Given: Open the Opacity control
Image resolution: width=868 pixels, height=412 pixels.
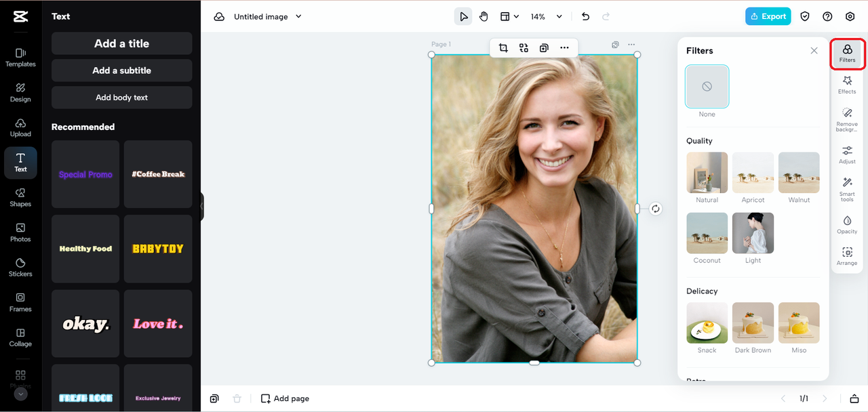Looking at the screenshot, I should point(847,225).
